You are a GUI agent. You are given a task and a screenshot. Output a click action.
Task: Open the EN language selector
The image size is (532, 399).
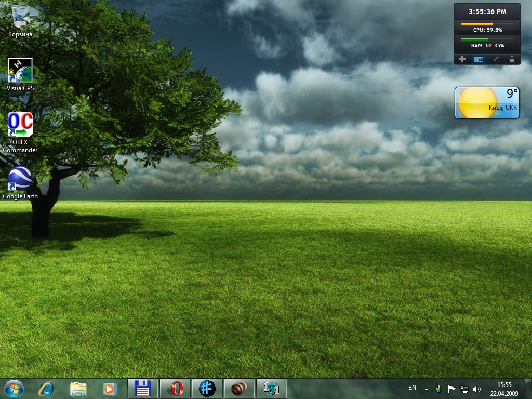[412, 388]
